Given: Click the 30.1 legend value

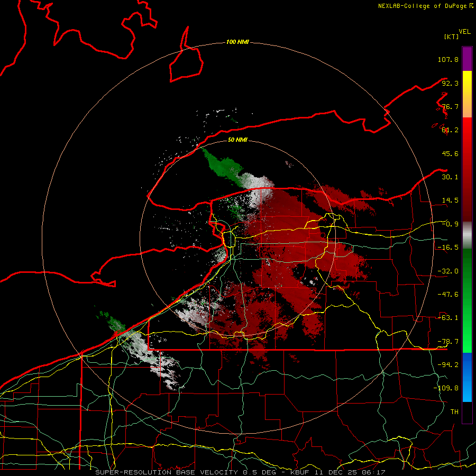Looking at the screenshot, I should 450,177.
